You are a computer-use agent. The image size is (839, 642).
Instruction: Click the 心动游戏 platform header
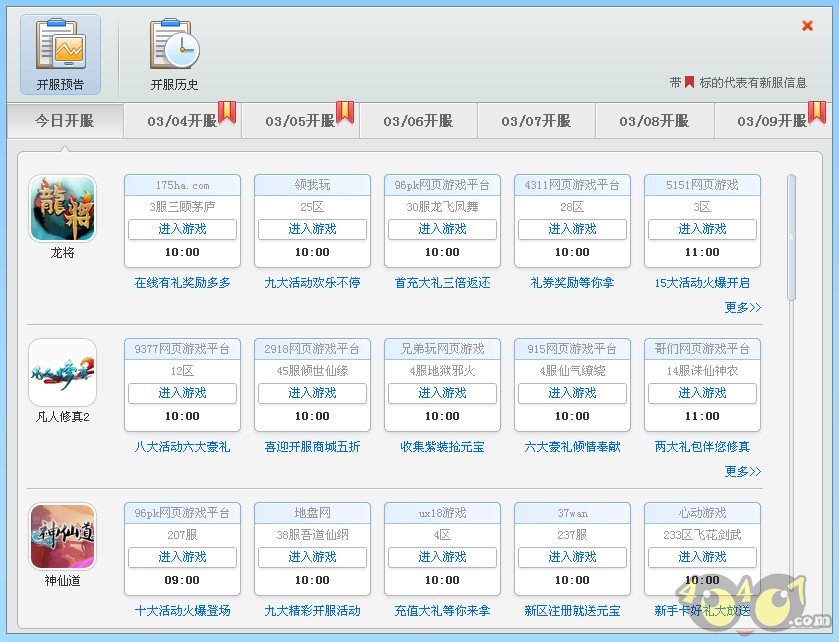point(703,513)
